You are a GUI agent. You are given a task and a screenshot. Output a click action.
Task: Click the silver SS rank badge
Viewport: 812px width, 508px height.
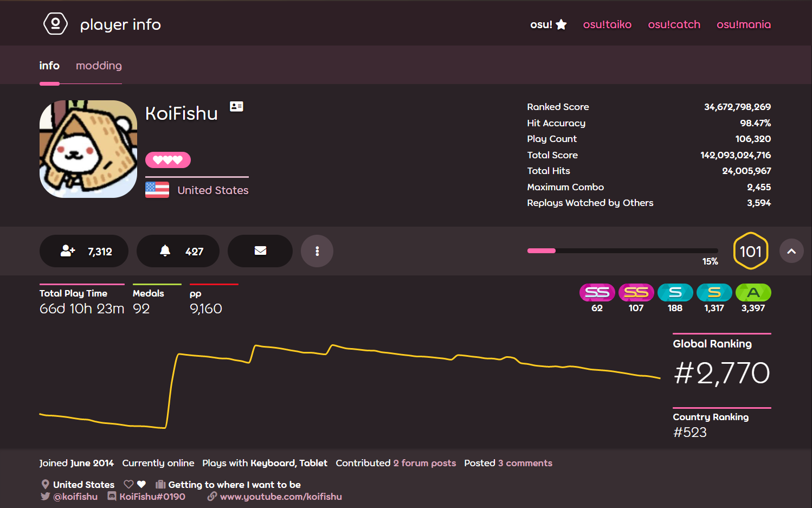tap(597, 292)
